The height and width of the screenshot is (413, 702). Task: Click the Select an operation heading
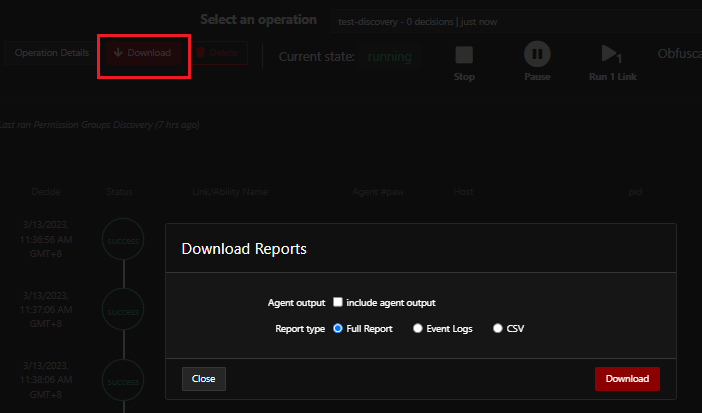point(258,20)
